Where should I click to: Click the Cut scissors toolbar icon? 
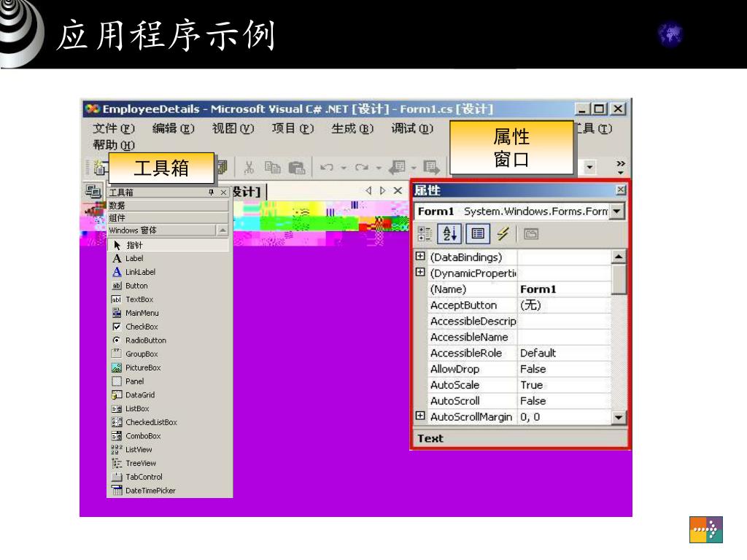[x=249, y=167]
